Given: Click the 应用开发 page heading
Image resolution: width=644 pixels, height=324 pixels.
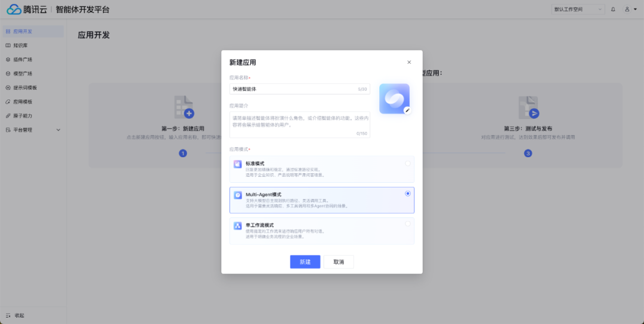Looking at the screenshot, I should point(94,35).
